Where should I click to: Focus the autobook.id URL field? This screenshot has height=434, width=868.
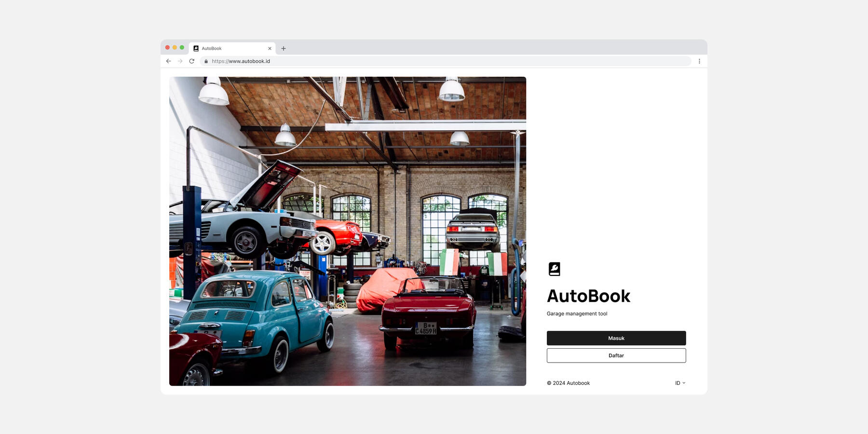point(386,61)
